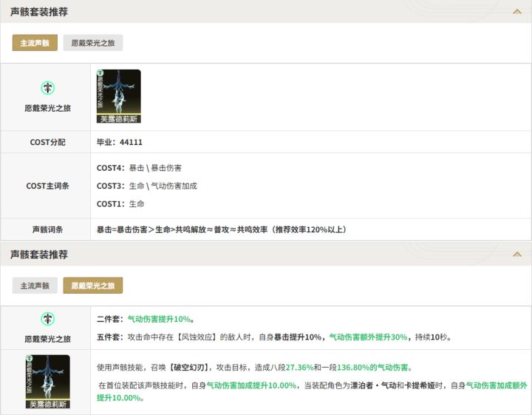
Task: Click the 愿戴荣光之旅 label beside 五件套 effect
Action: [x=48, y=339]
